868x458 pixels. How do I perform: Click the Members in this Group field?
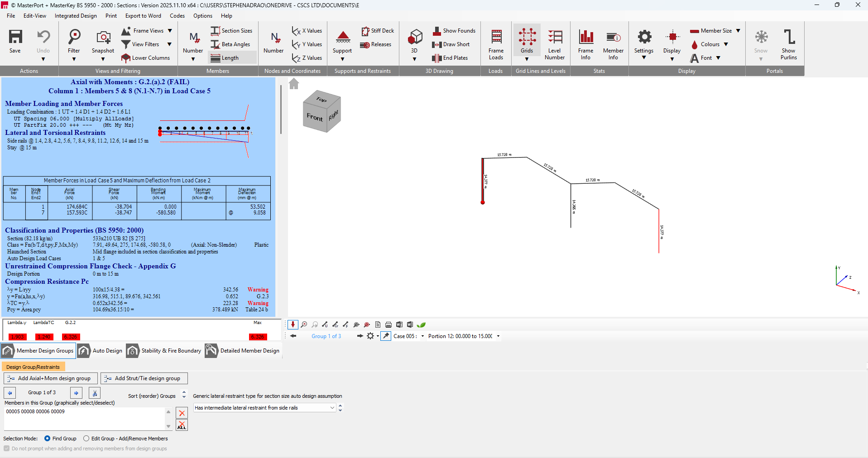[85, 419]
